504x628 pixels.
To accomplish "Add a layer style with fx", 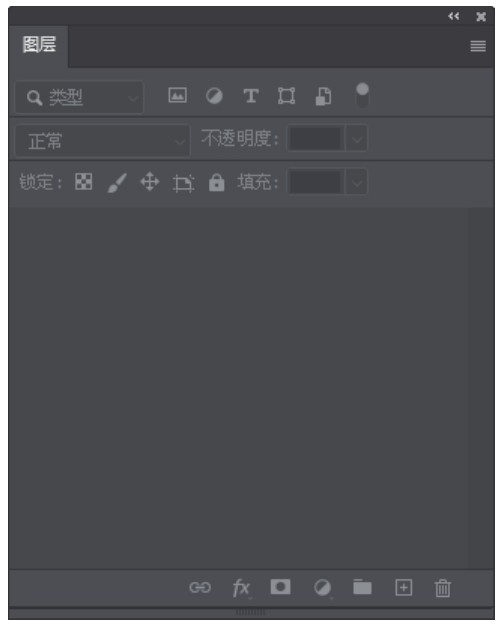I will pyautogui.click(x=242, y=588).
